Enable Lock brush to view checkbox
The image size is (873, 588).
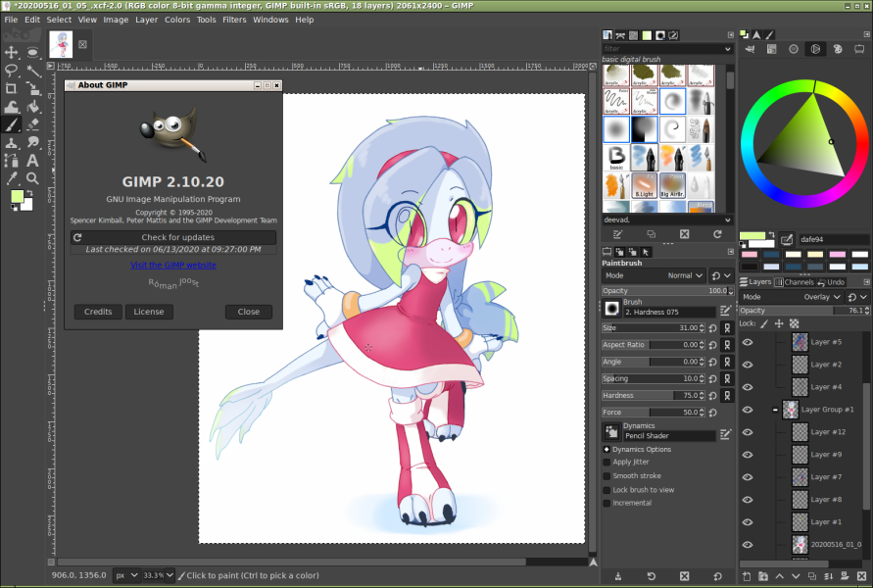click(x=606, y=490)
